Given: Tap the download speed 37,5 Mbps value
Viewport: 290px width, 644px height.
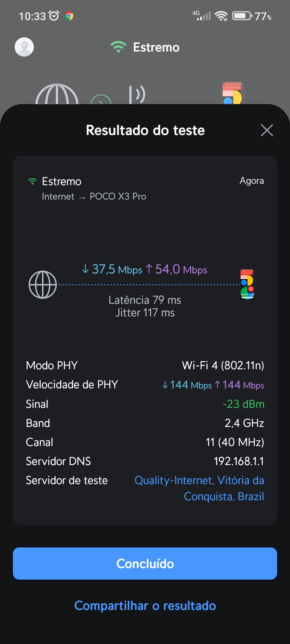Looking at the screenshot, I should pos(112,269).
